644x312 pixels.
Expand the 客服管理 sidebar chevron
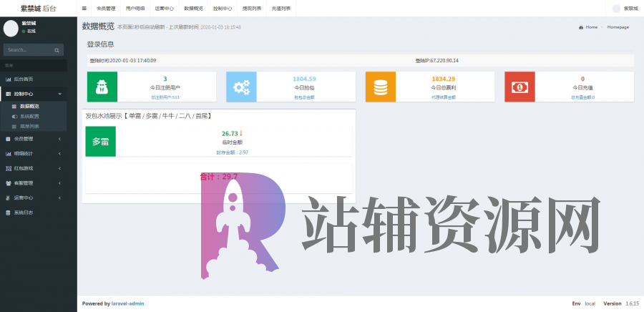(x=60, y=183)
